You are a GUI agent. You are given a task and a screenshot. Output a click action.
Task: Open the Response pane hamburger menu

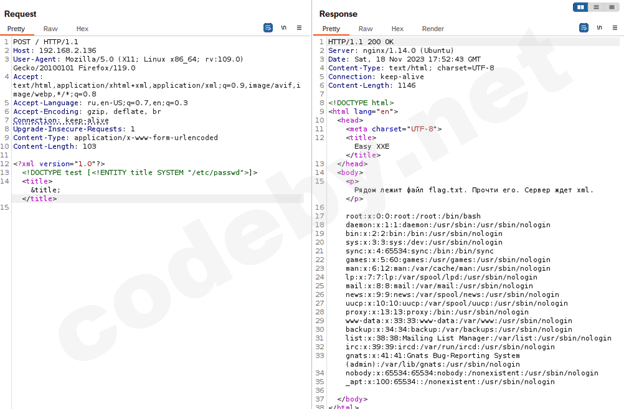tap(615, 28)
